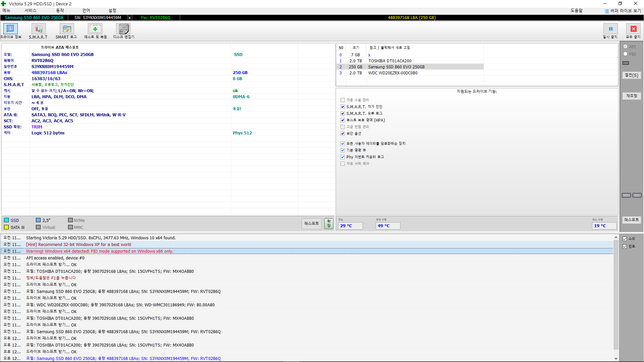Click the gray NVMe indicator square
The width and height of the screenshot is (644, 362).
click(x=70, y=220)
